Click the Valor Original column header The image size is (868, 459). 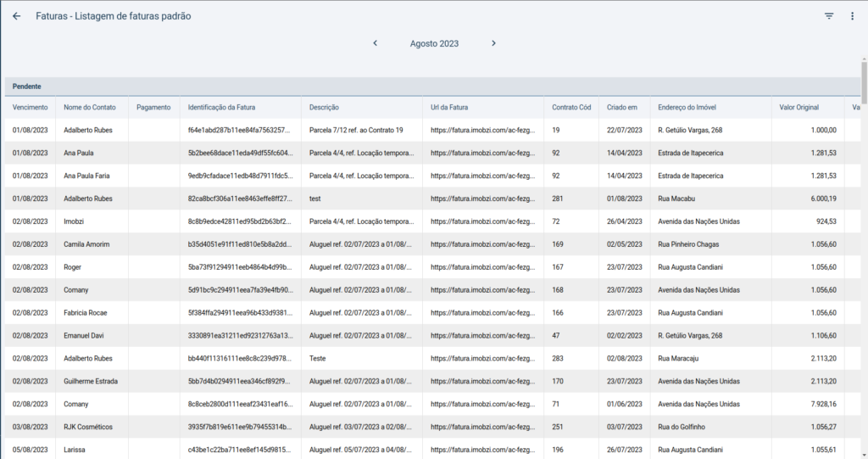click(x=798, y=108)
